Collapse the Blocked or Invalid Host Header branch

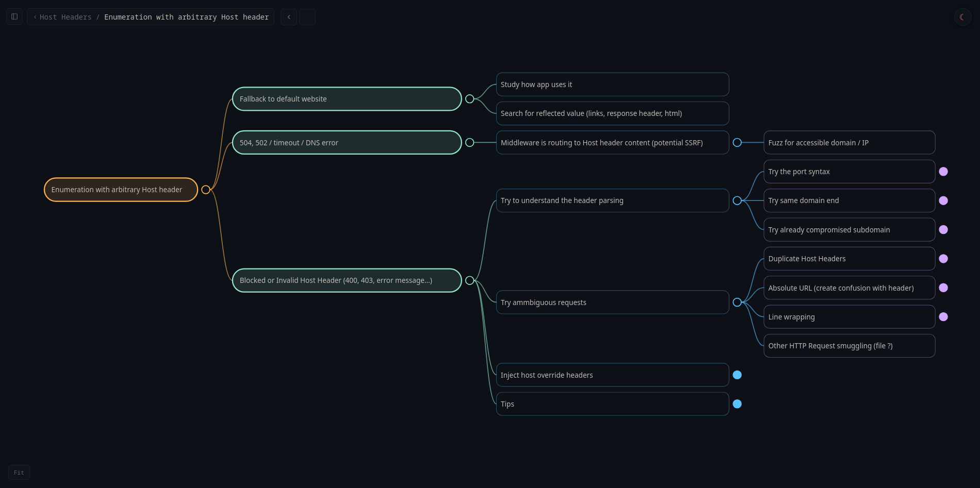click(x=470, y=280)
